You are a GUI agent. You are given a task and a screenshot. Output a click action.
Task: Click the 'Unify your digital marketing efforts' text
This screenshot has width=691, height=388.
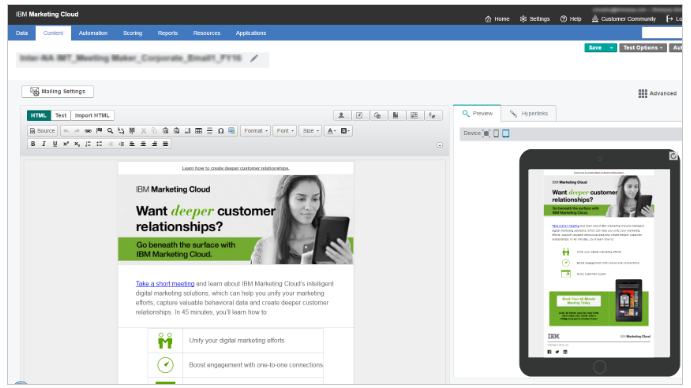tap(237, 340)
